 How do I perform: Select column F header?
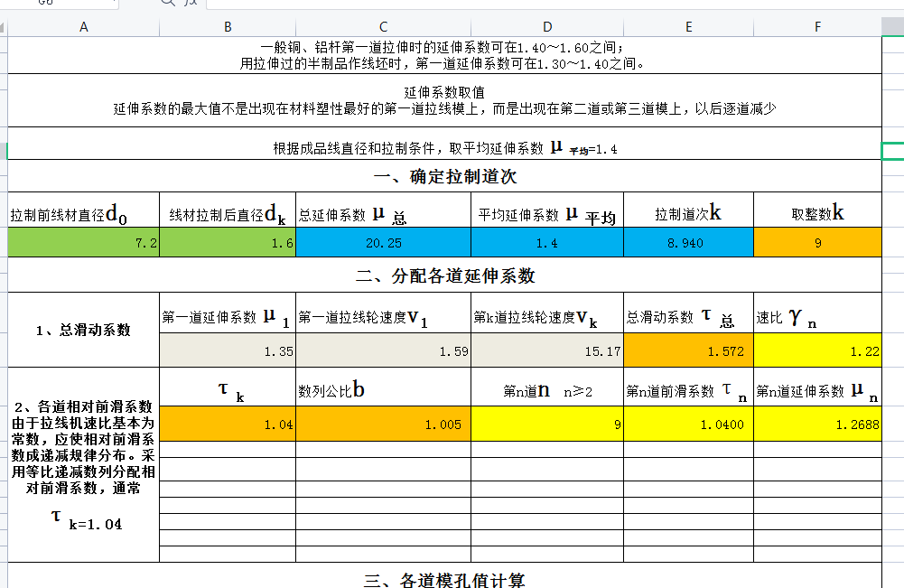[x=816, y=27]
